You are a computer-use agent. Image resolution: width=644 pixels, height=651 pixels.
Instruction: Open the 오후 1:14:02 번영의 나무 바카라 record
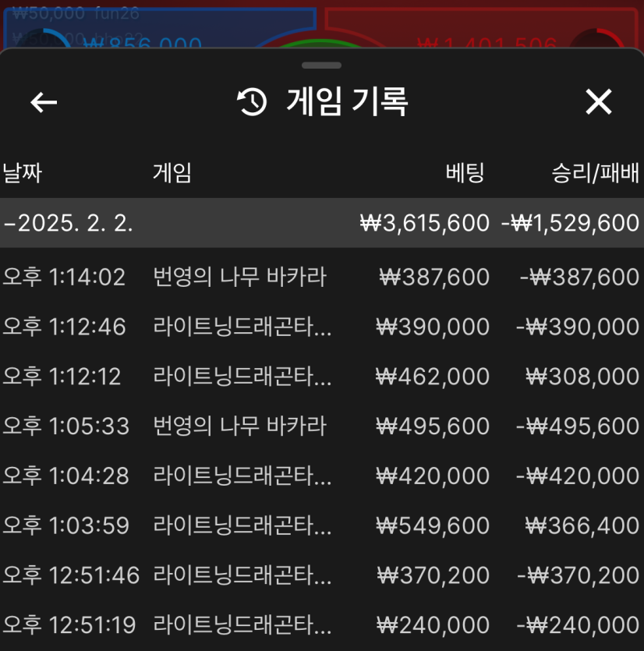[x=321, y=277]
